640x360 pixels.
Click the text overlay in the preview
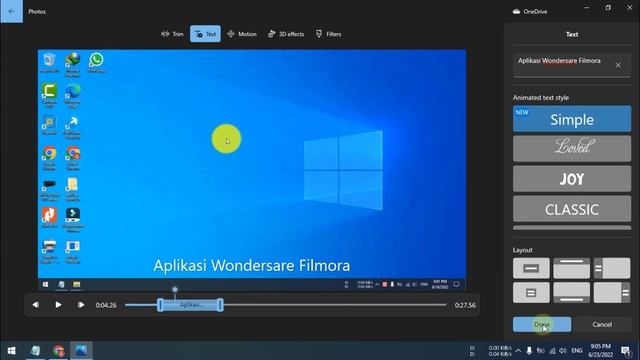(251, 266)
